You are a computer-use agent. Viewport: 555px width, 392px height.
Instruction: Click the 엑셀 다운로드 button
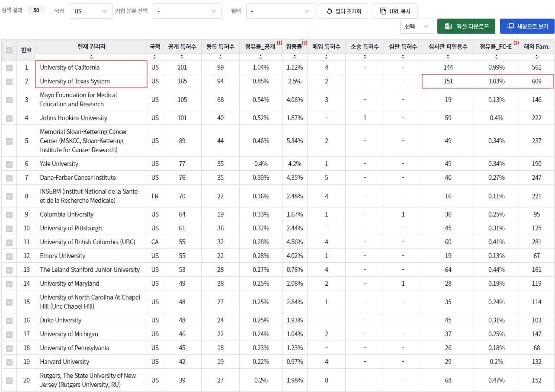(466, 26)
